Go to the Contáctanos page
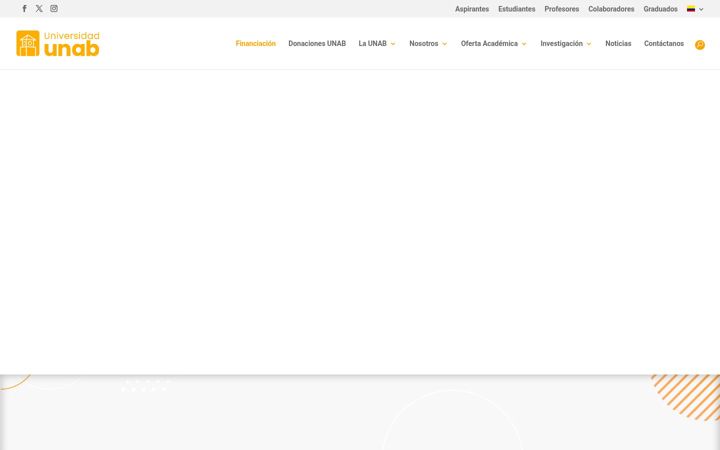720x450 pixels. 664,44
